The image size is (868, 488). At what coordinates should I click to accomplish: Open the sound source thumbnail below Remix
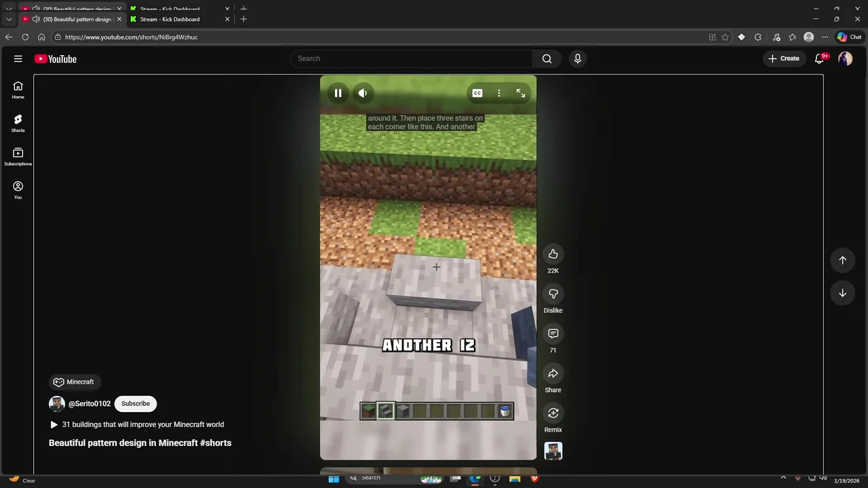(553, 451)
